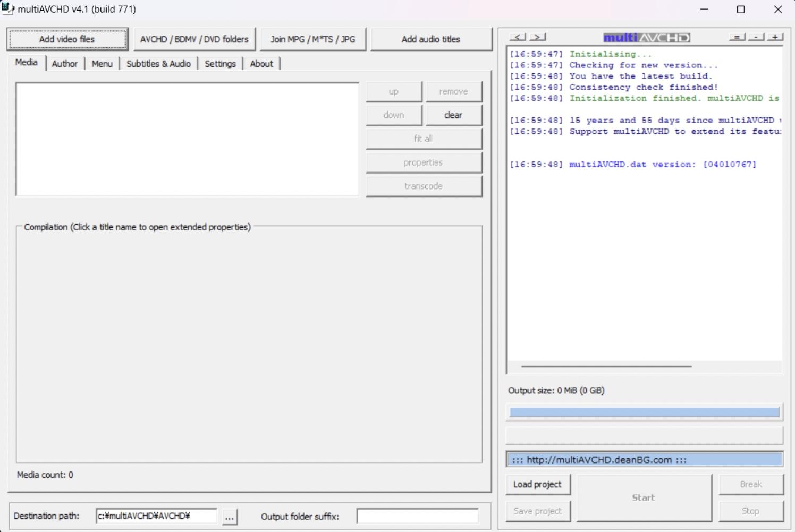Click the log '+' enlarge button
The image size is (795, 532).
pos(775,37)
